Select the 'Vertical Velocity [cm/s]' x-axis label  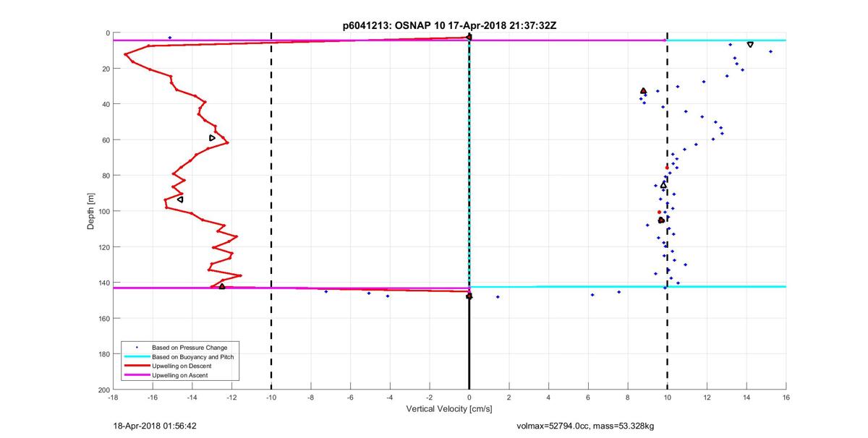pos(448,409)
